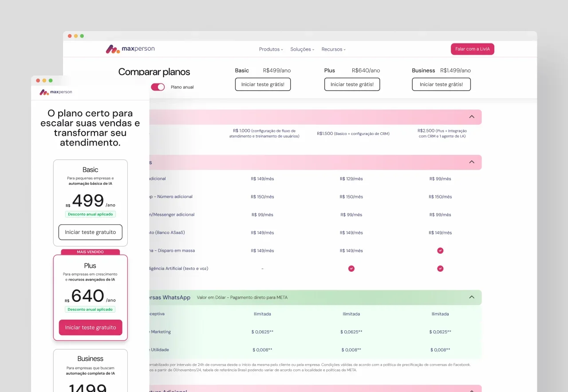Click the maxperson logo in the Comparar planos window
Viewport: 568px width, 392px height.
130,49
